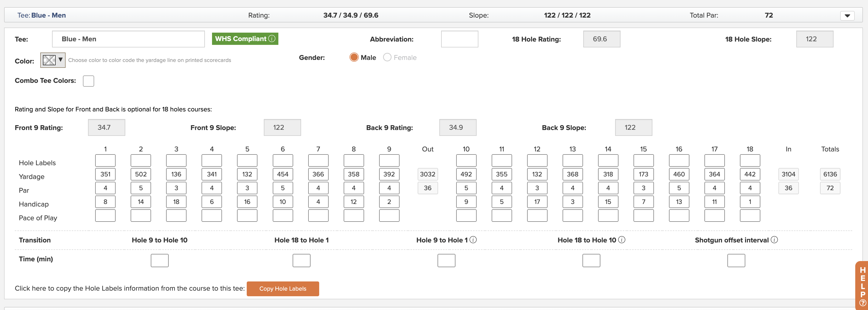
Task: Show Shotgun offset interval info icon
Action: [x=774, y=240]
